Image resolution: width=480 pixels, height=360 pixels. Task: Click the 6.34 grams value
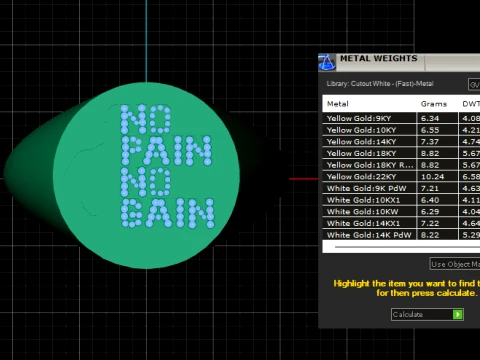(x=430, y=118)
